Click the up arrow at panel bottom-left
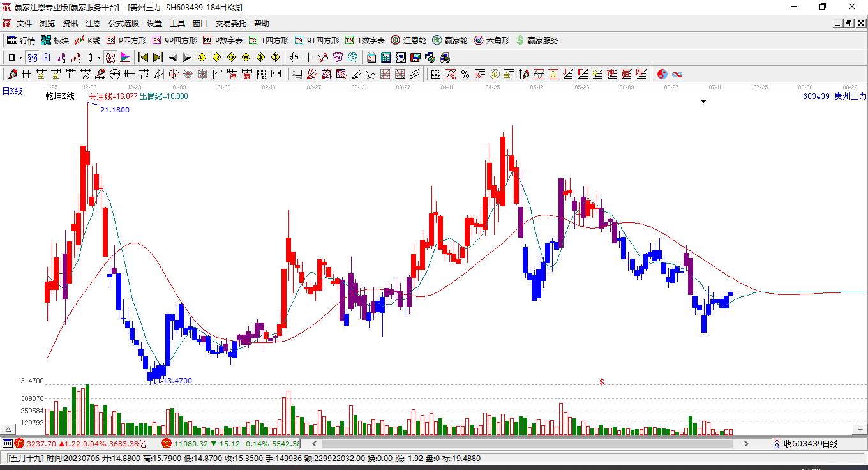Viewport: 868px width, 470px height. 8,430
